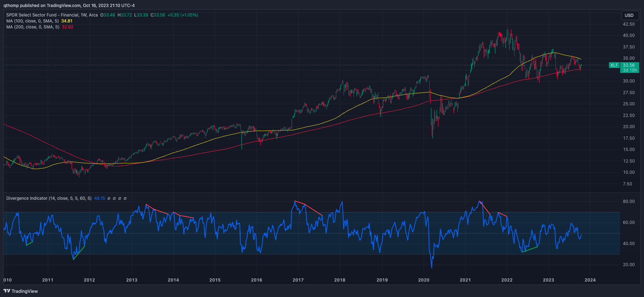Click the 2011 label on time axis

coord(48,280)
